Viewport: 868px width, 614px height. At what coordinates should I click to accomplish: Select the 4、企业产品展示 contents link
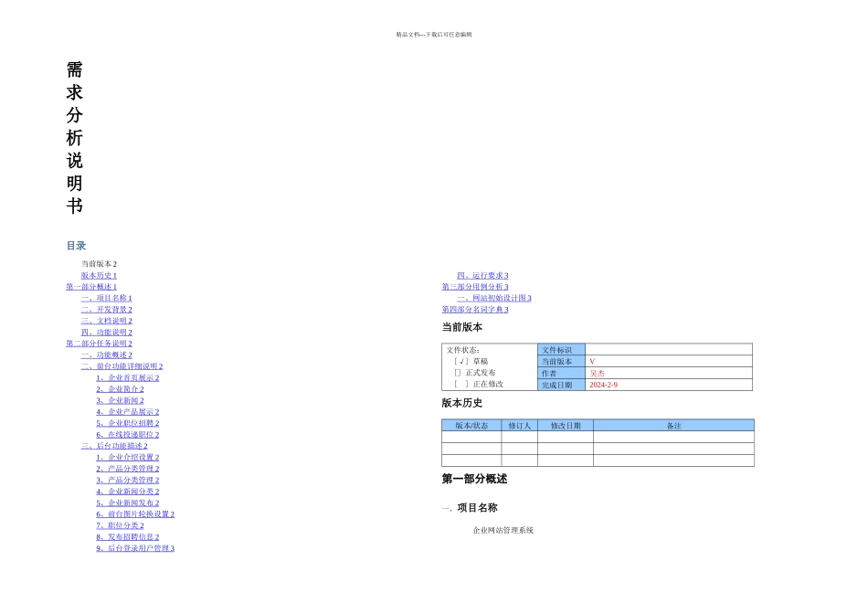point(127,412)
